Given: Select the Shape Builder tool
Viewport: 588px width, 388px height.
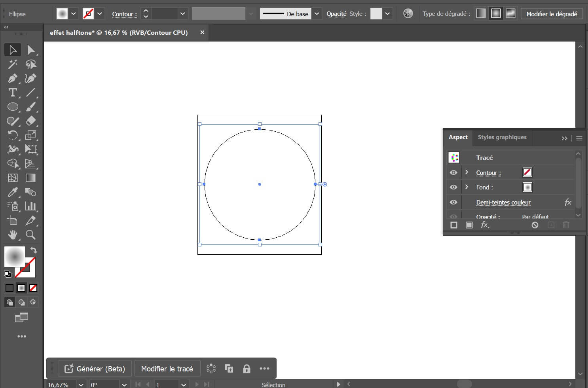Looking at the screenshot, I should (x=13, y=164).
